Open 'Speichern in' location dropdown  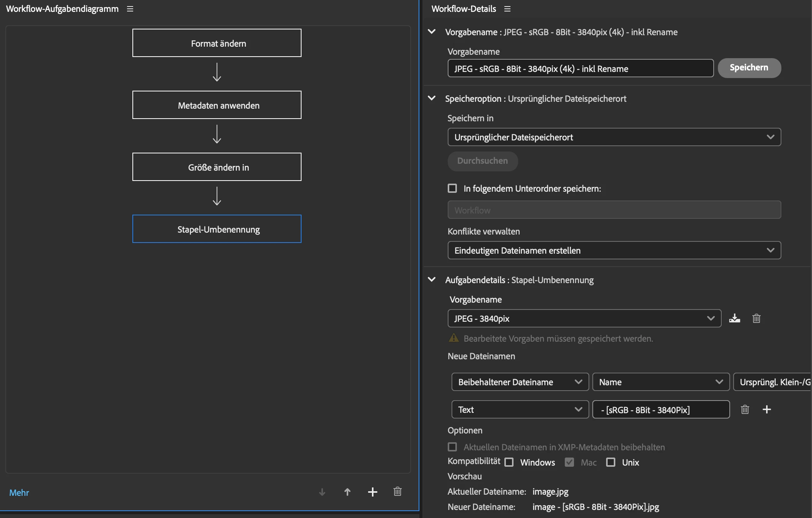pyautogui.click(x=614, y=137)
